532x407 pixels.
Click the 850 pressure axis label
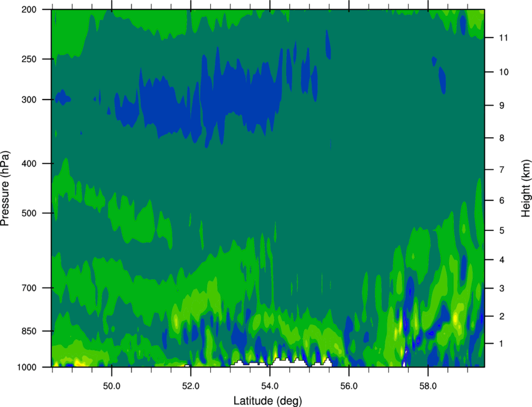click(x=29, y=331)
